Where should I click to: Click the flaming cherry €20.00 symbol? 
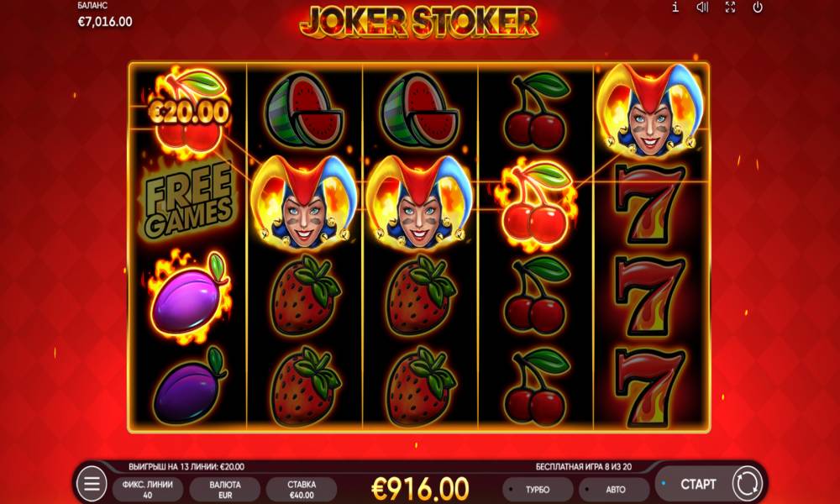(x=190, y=112)
